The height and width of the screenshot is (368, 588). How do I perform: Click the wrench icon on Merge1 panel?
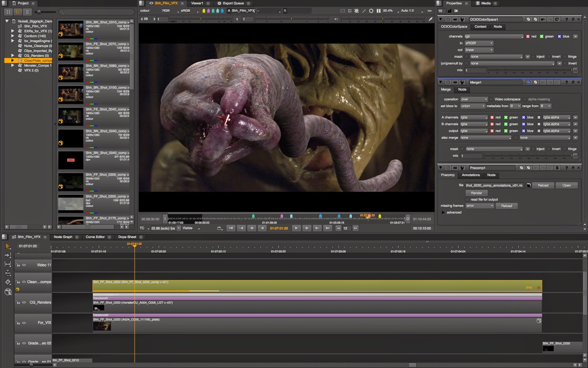point(462,82)
